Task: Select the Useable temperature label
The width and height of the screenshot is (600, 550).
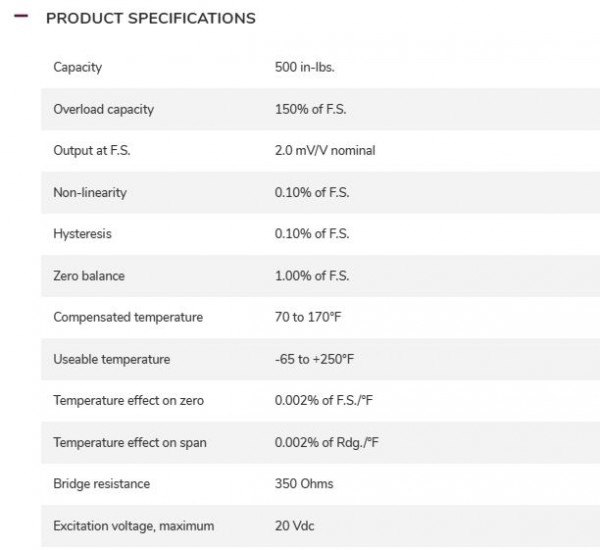Action: 112,359
